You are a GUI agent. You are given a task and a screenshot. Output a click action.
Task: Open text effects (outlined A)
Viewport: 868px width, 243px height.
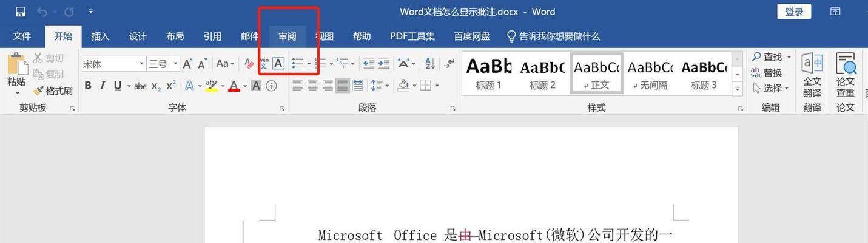(190, 86)
